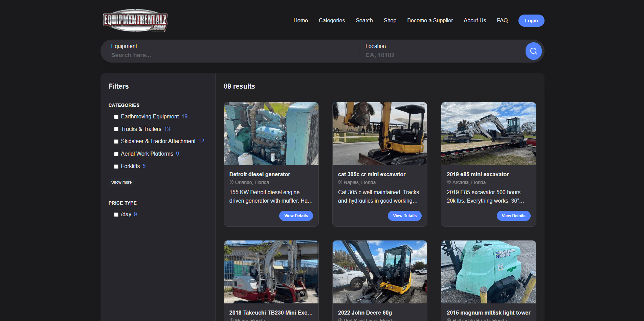Enable the Trucks & Trailers filter
644x321 pixels.
point(116,129)
